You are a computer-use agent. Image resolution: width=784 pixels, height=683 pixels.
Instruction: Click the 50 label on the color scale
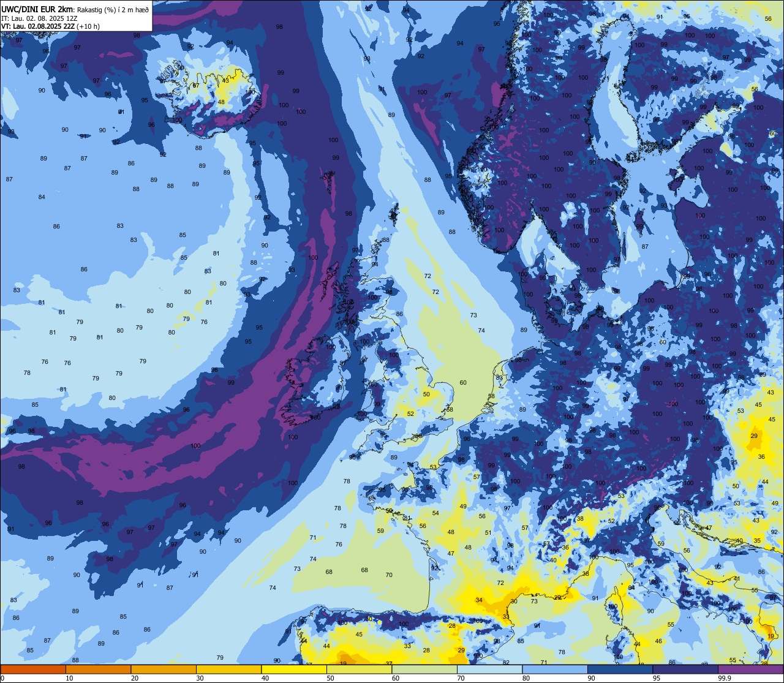pyautogui.click(x=330, y=678)
